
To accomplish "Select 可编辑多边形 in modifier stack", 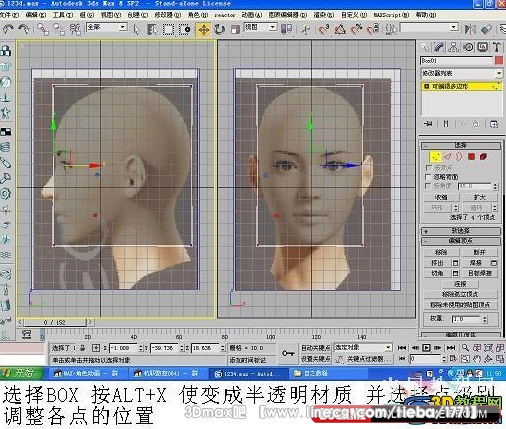I will 461,86.
